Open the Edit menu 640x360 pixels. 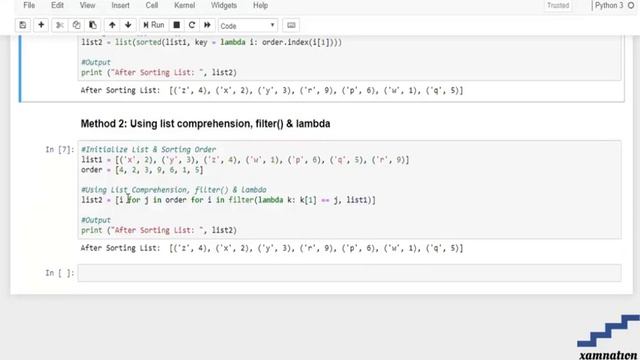point(57,5)
